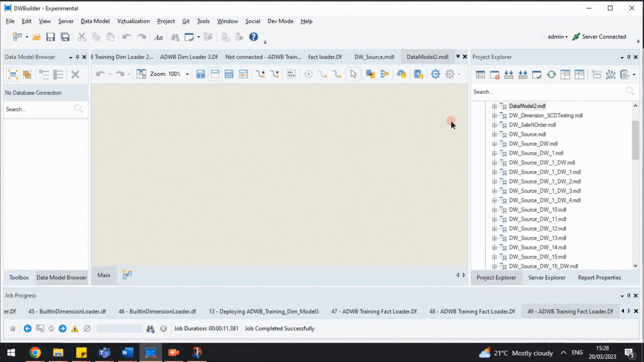Click the Find binoculars icon in main toolbar
The width and height of the screenshot is (644, 362).
(175, 37)
